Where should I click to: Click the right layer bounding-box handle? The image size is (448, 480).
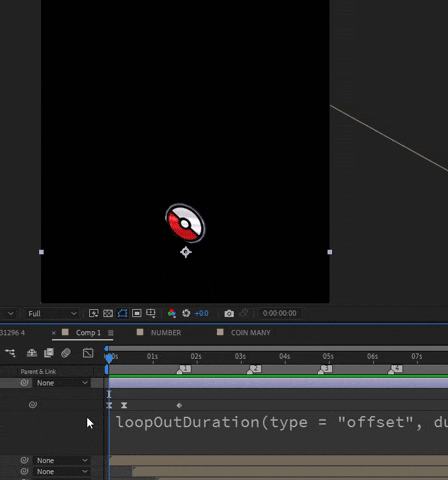point(330,252)
